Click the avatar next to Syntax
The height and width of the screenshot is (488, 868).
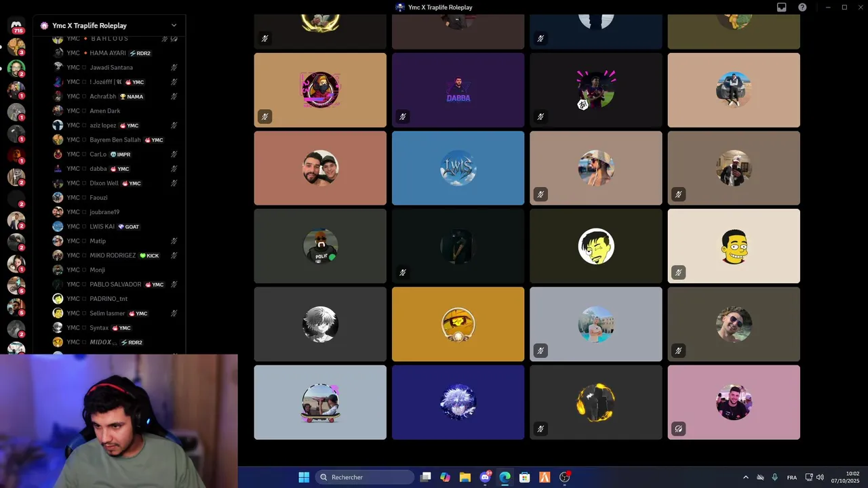[x=58, y=327]
